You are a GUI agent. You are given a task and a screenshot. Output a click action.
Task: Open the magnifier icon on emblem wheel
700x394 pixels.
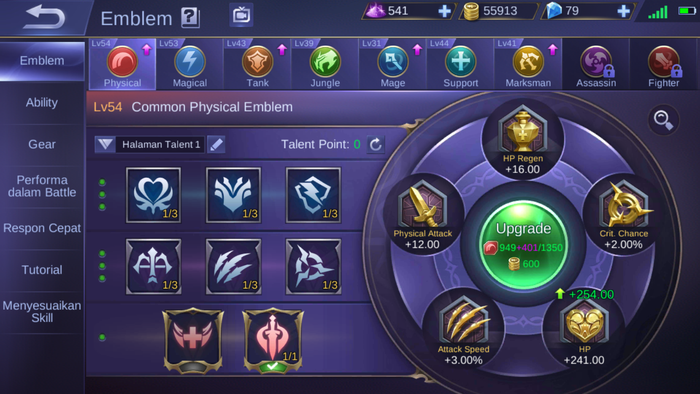click(663, 120)
